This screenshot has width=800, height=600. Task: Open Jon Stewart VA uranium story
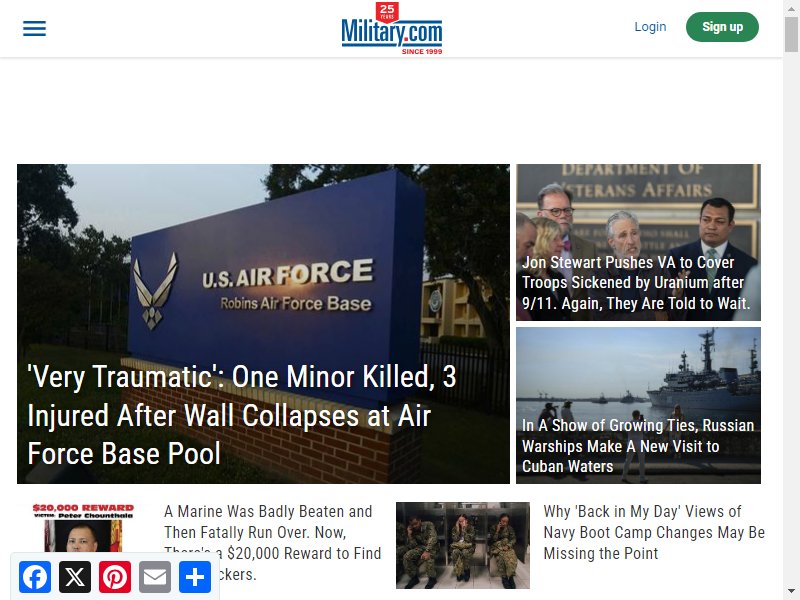(x=636, y=283)
